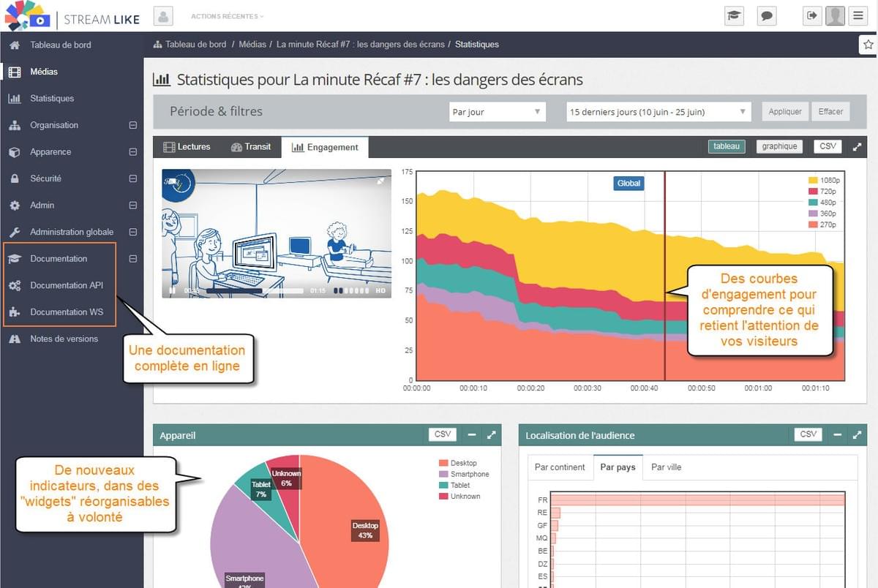The image size is (878, 588).
Task: Expand the Localisation de l'audience widget fullscreen
Action: point(858,434)
